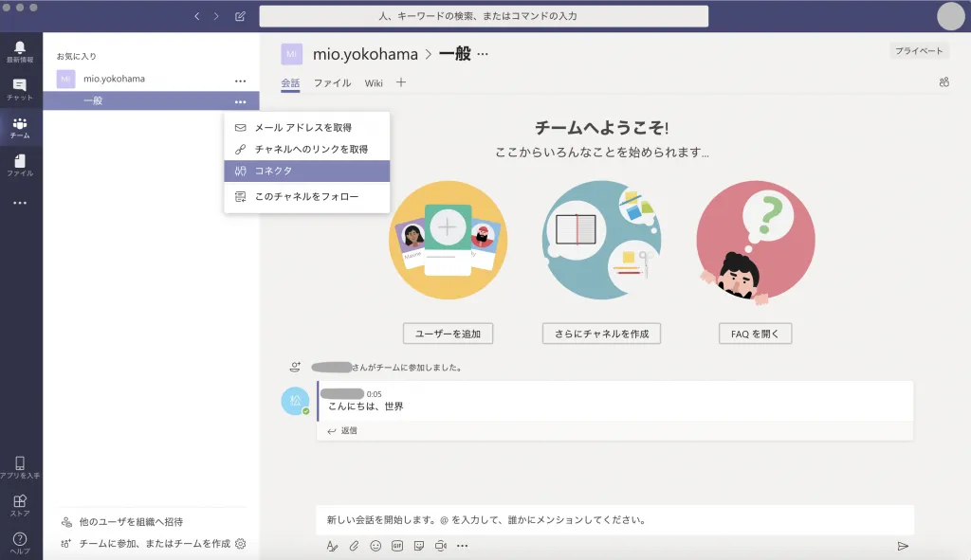This screenshot has width=971, height=560.
Task: Open the Store icon in sidebar
Action: pyautogui.click(x=20, y=504)
